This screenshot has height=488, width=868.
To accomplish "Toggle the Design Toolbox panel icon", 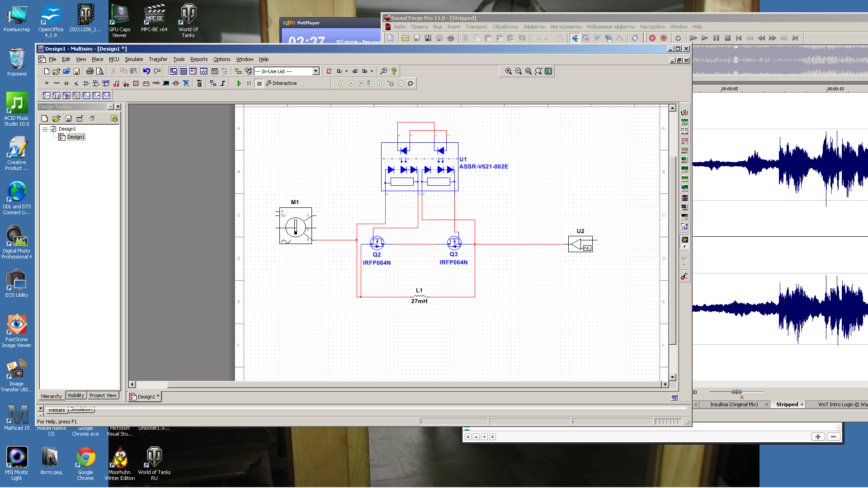I will (x=173, y=71).
